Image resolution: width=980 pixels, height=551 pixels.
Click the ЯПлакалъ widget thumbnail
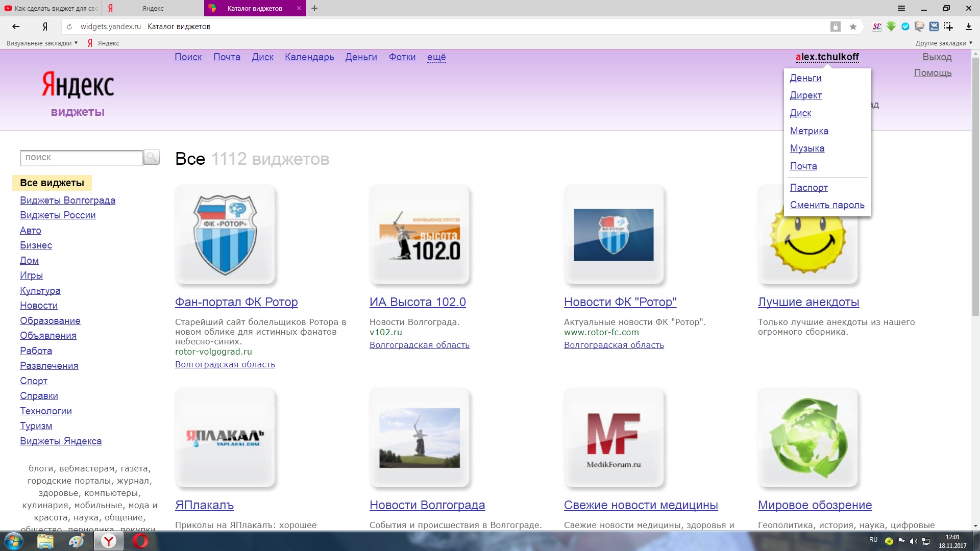pyautogui.click(x=225, y=438)
